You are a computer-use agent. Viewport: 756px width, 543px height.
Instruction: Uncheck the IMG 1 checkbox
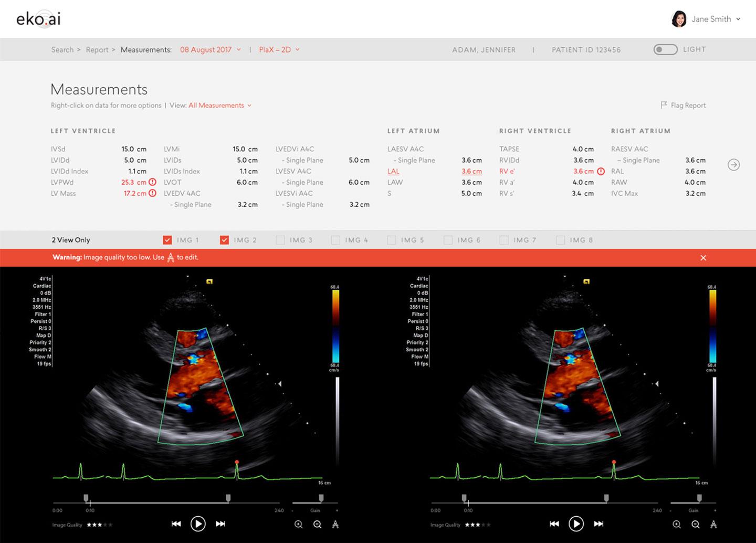pyautogui.click(x=167, y=239)
